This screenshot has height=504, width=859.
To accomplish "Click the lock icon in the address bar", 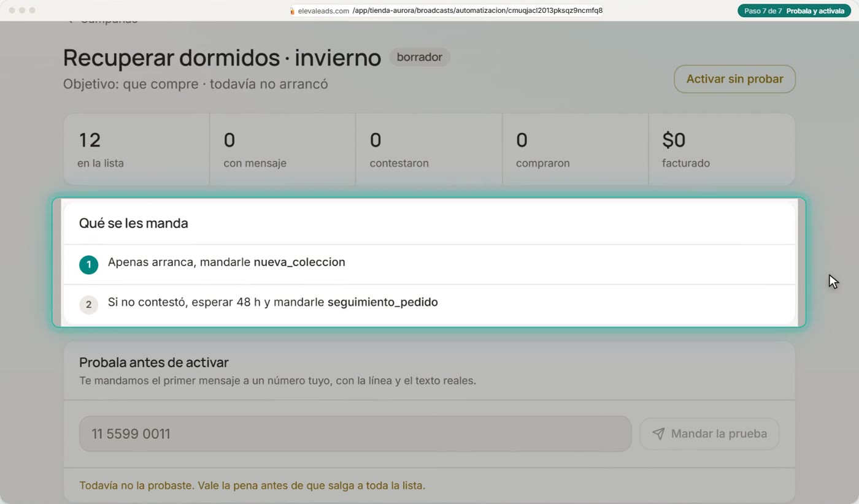I will tap(292, 11).
